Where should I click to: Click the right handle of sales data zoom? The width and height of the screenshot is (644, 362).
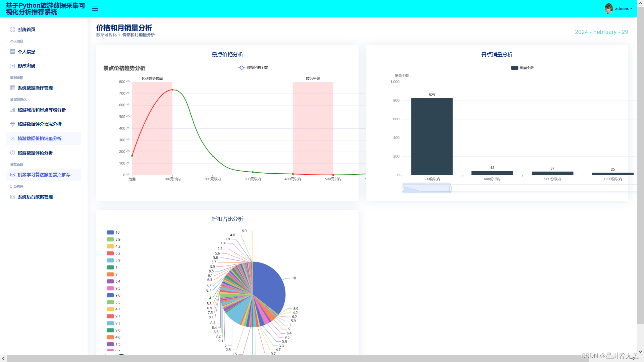tap(450, 189)
